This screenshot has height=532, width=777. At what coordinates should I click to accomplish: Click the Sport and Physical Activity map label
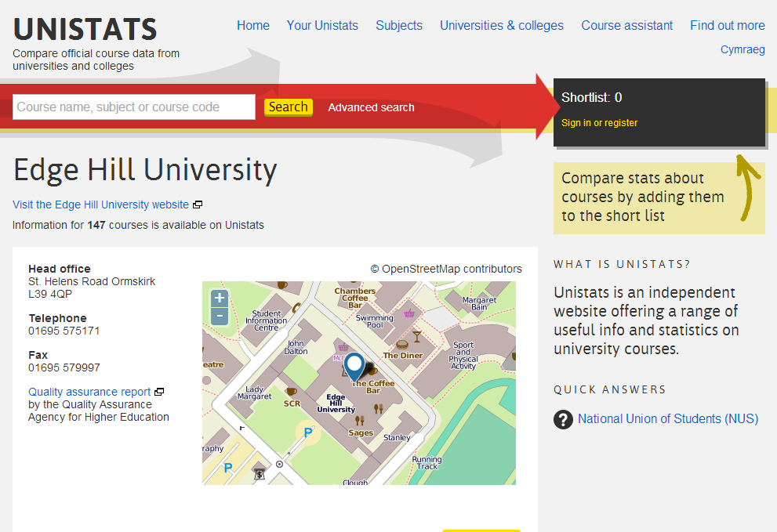click(x=463, y=355)
